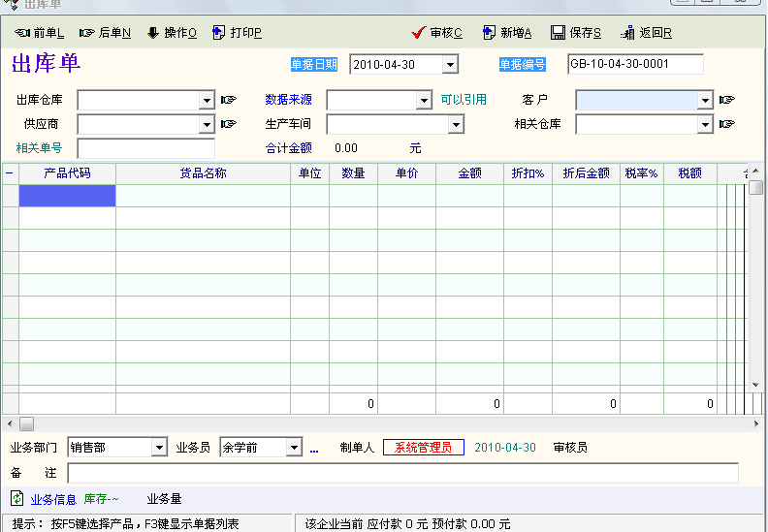Click the refresh icon beside 业务信息
Viewport: 768px width, 532px height.
click(16, 498)
